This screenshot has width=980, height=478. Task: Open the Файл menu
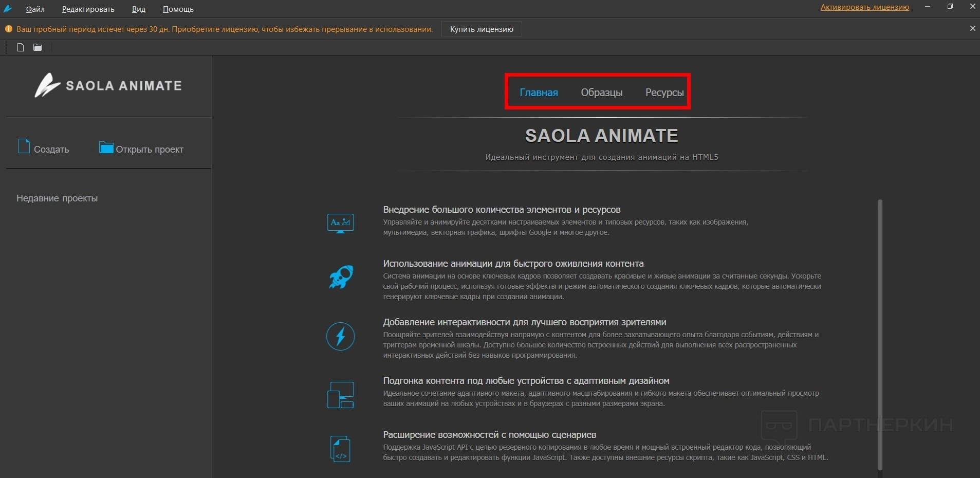point(35,9)
